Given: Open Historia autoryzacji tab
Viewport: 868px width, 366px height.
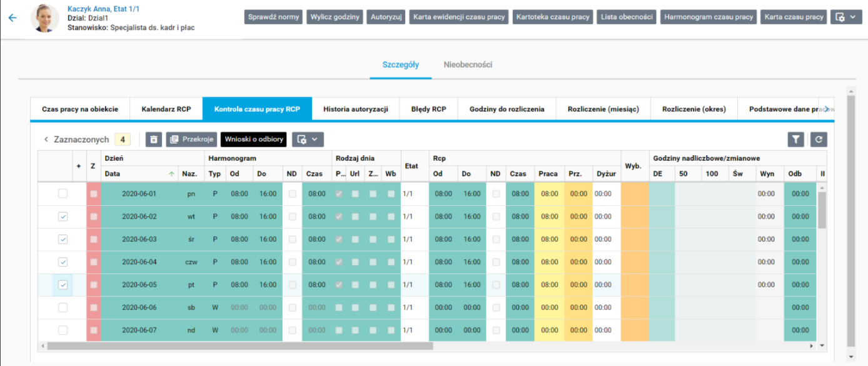Looking at the screenshot, I should (356, 109).
